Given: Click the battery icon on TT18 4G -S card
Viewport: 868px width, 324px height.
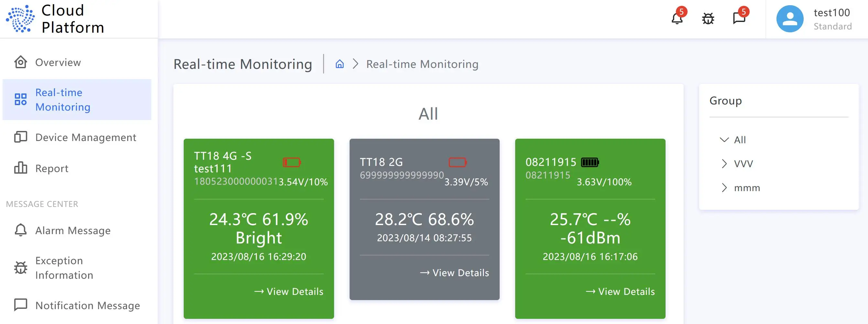Looking at the screenshot, I should coord(291,162).
